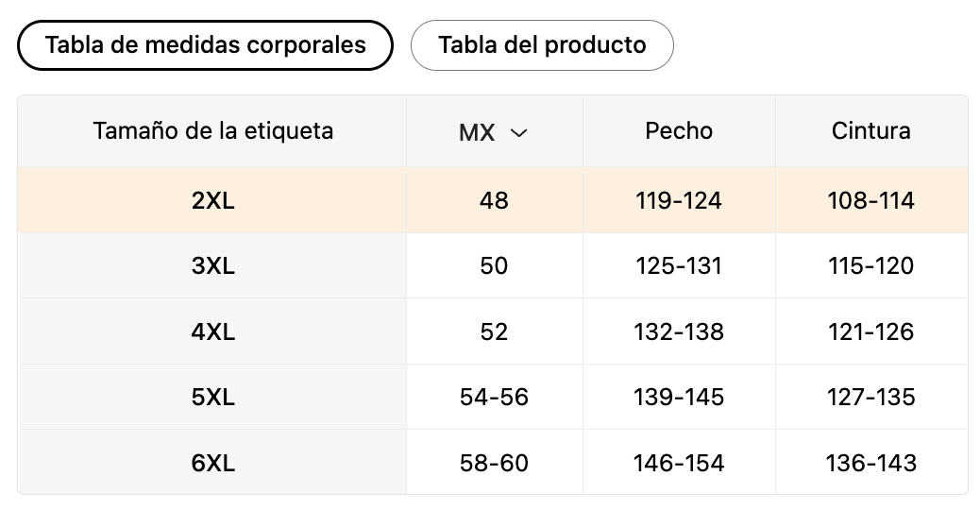Click Tamaño de la etiqueta header
The height and width of the screenshot is (510, 980).
pyautogui.click(x=213, y=130)
